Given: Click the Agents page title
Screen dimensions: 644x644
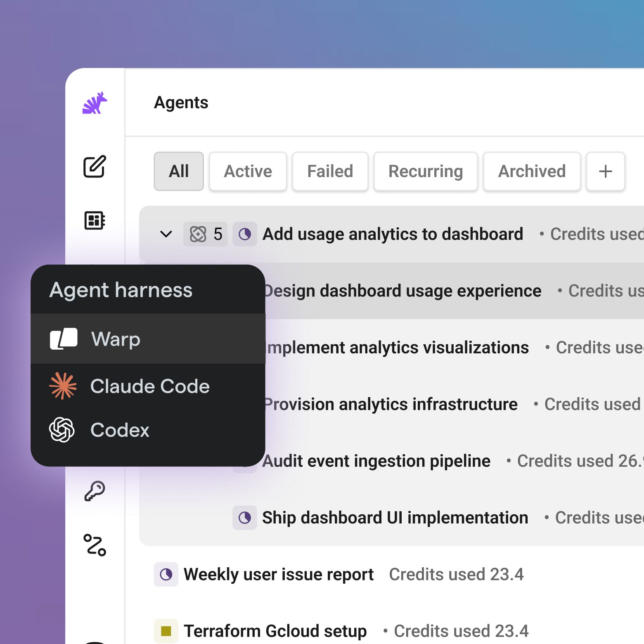Looking at the screenshot, I should (181, 102).
